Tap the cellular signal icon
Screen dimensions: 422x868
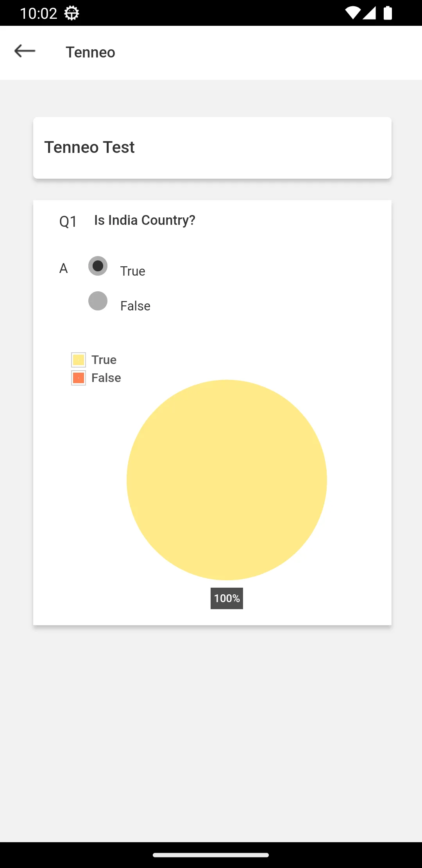369,13
